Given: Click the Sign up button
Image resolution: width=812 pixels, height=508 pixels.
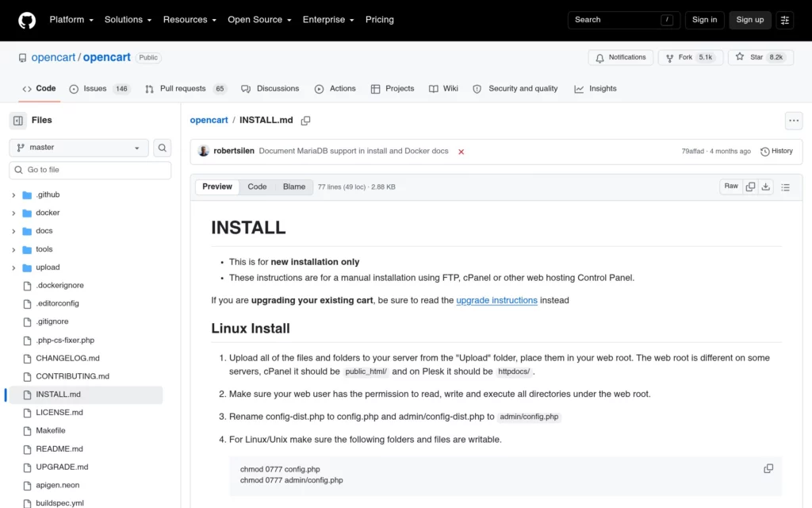Looking at the screenshot, I should (750, 20).
